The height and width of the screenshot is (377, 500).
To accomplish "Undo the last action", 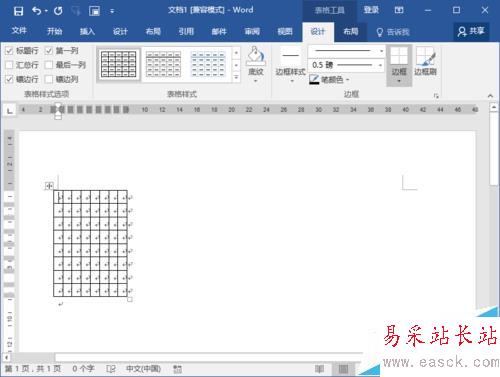I will [37, 11].
